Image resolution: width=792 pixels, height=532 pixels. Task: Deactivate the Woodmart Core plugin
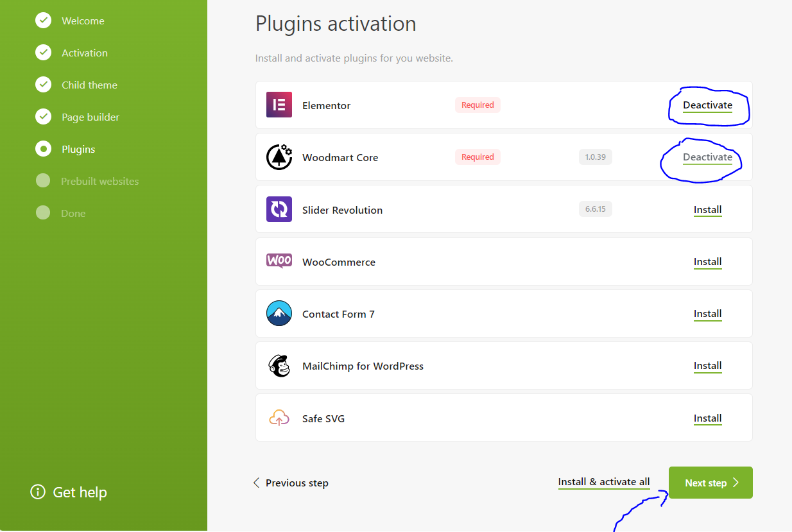[x=707, y=157]
